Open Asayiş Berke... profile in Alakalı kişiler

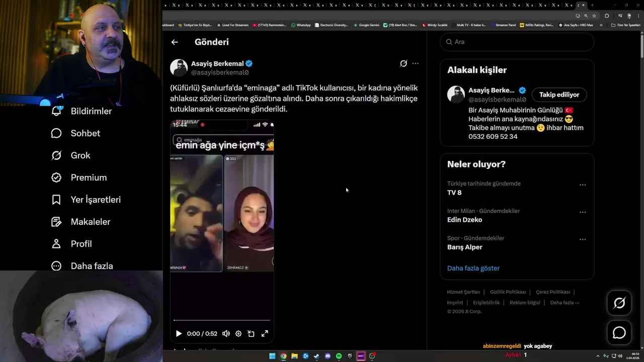tap(491, 90)
